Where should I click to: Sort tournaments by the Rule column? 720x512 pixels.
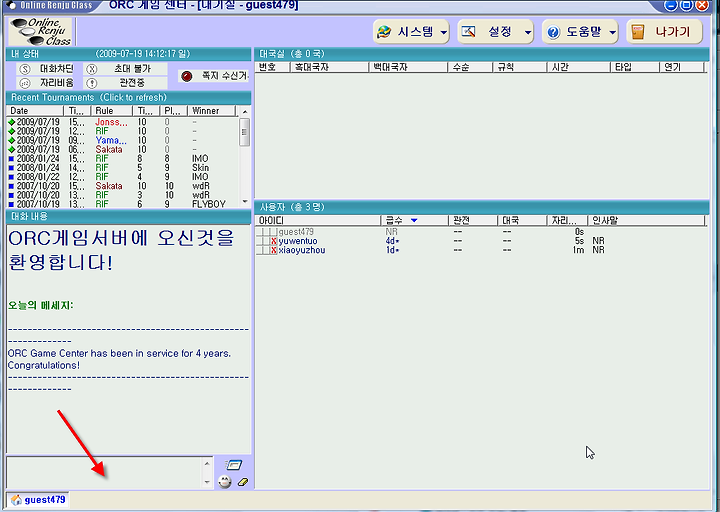coord(112,111)
